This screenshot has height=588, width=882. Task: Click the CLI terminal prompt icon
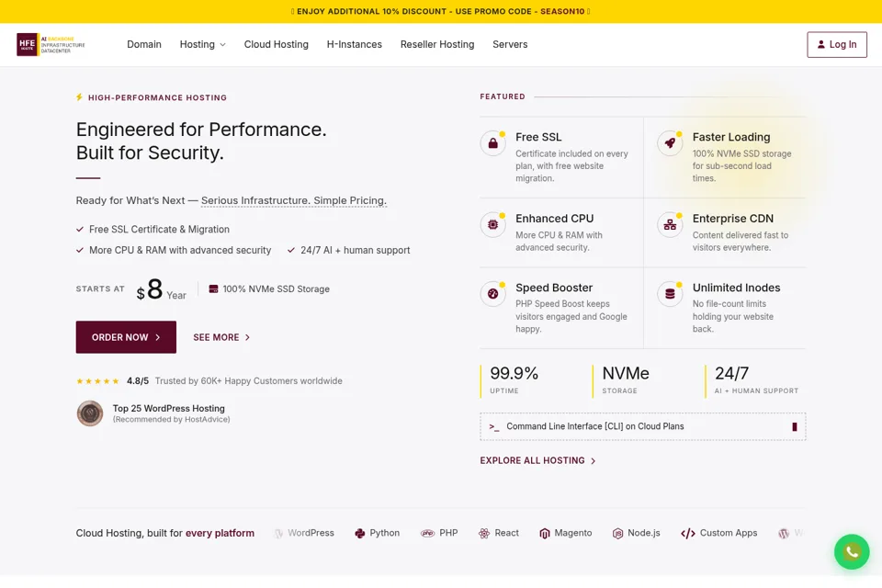[x=494, y=427]
